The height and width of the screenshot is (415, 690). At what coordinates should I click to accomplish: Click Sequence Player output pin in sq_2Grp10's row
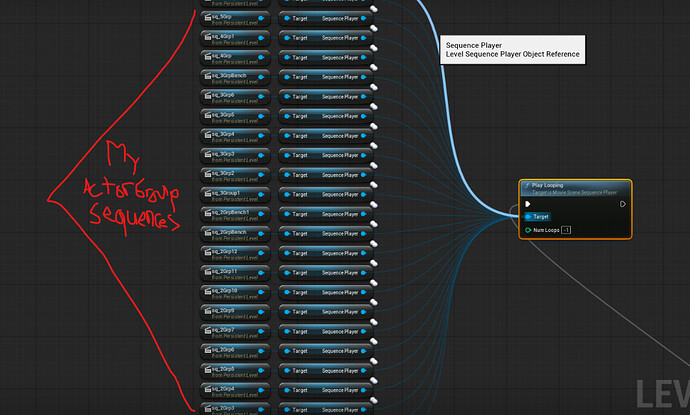(x=363, y=293)
